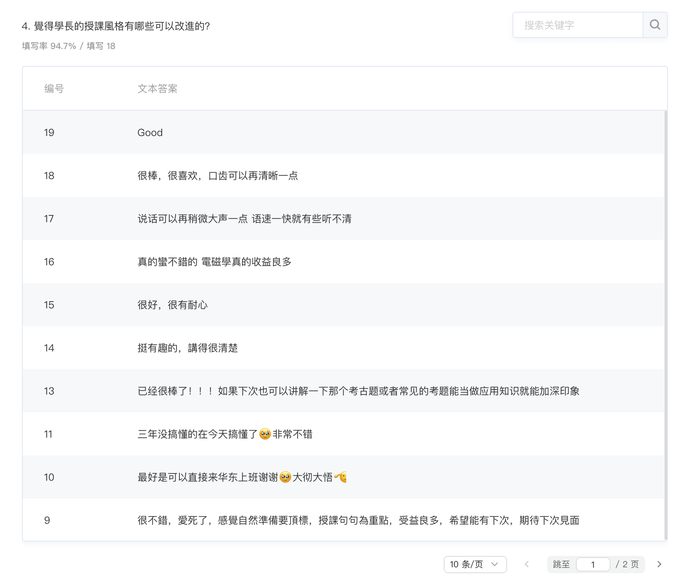The height and width of the screenshot is (588, 700).
Task: Click the pleading face emoji in row 10
Action: (285, 477)
